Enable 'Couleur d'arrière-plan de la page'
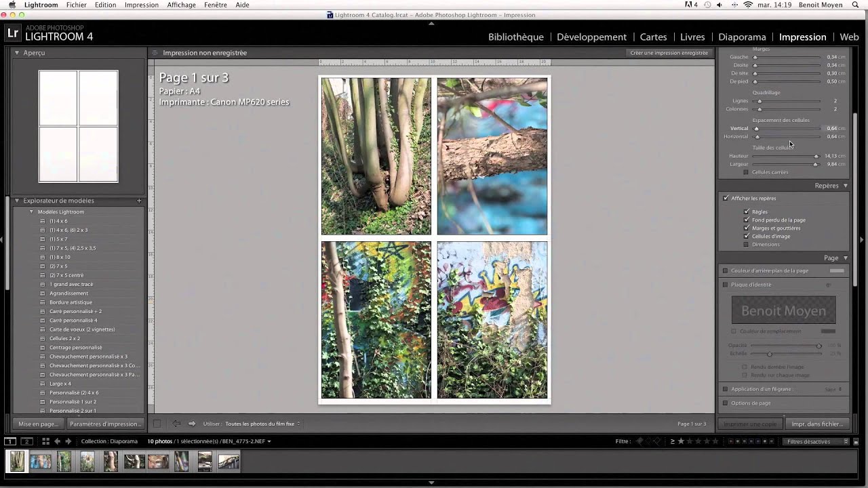Screen dimensions: 868x488 [x=725, y=270]
